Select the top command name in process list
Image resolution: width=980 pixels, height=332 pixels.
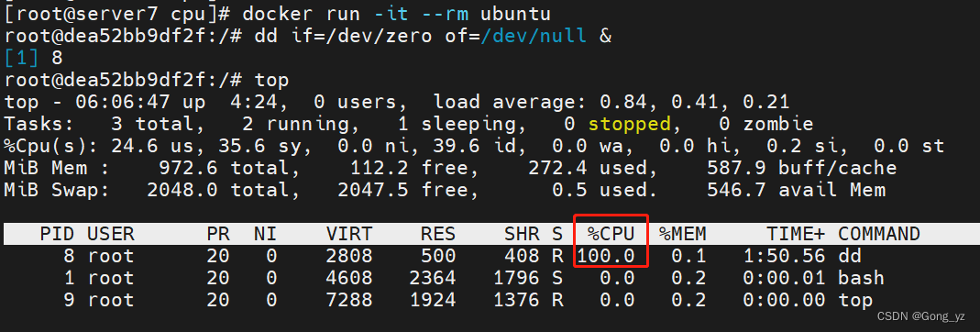coord(855,300)
